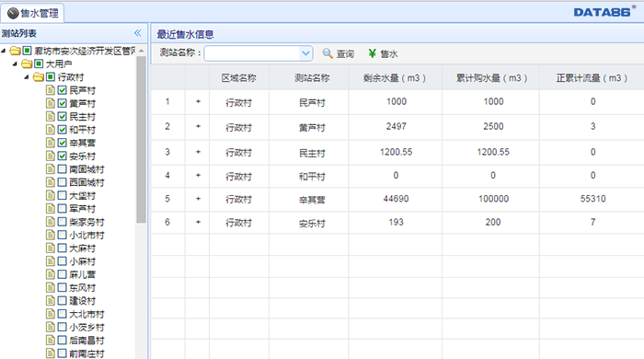Screen dimensions: 644x359
Task: Click the file icon beside 西固城村
Action: click(50, 182)
